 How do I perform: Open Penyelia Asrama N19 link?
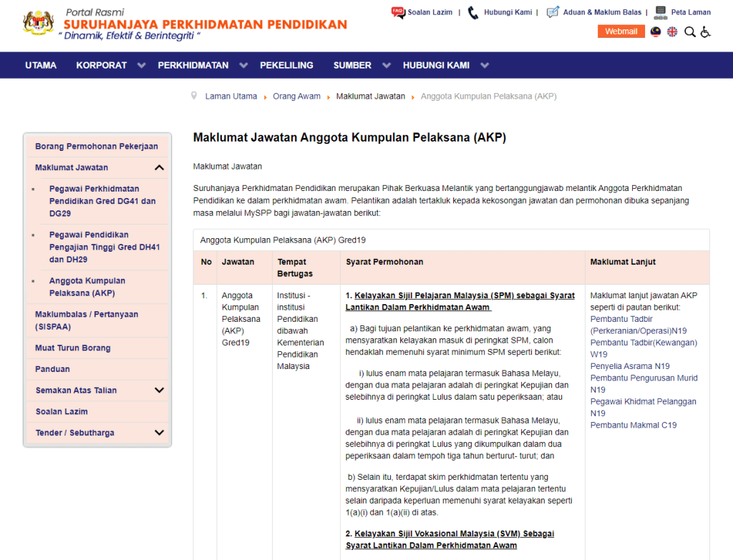[630, 366]
